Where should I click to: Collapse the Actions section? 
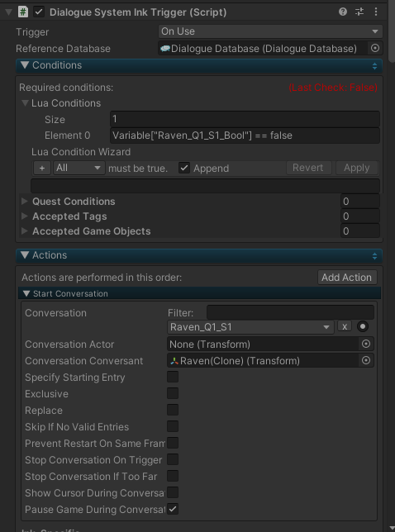tap(25, 255)
